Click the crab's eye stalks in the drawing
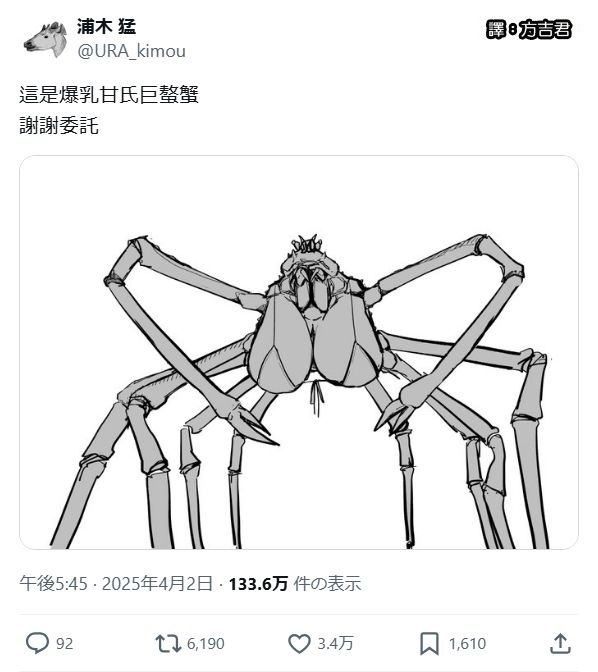The height and width of the screenshot is (672, 598). pyautogui.click(x=306, y=243)
